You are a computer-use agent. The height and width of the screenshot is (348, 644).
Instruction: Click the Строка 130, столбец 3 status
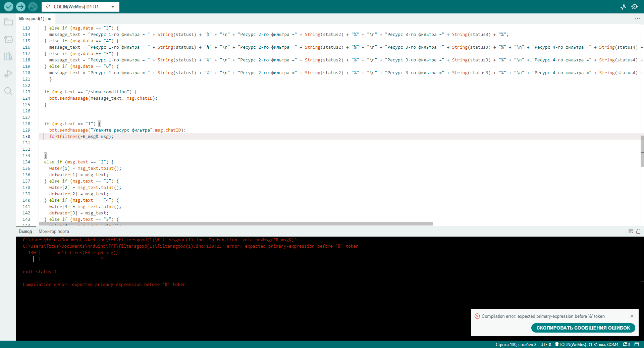click(516, 345)
